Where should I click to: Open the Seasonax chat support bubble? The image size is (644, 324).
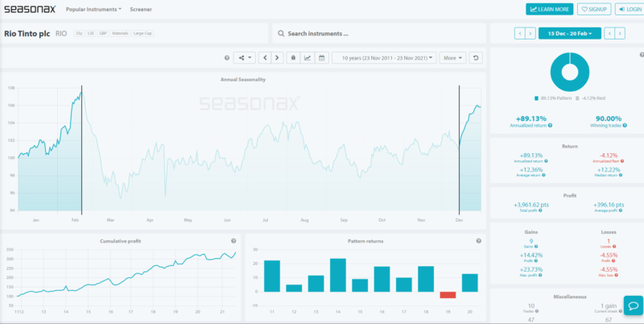pos(632,307)
